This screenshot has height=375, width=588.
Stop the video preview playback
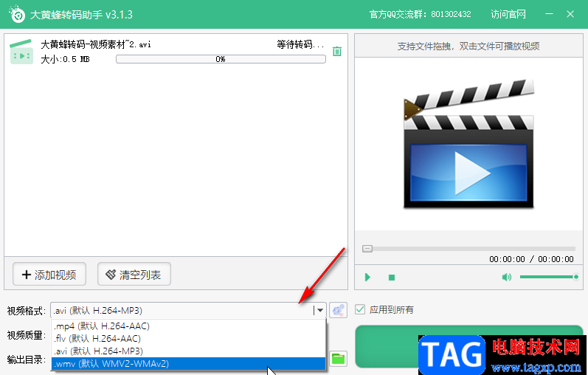coord(392,278)
